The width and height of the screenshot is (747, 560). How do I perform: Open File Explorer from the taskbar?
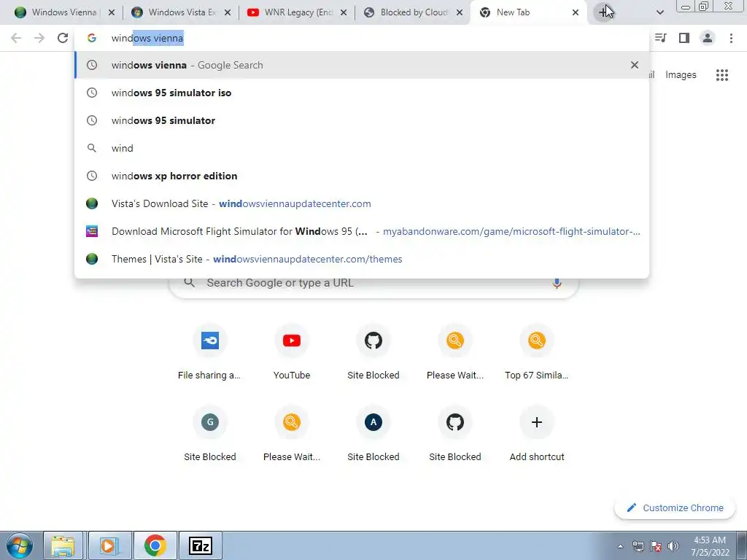point(63,545)
